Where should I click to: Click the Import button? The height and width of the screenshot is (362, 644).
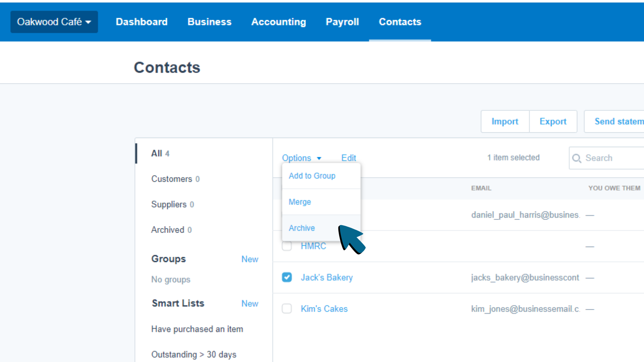coord(505,121)
